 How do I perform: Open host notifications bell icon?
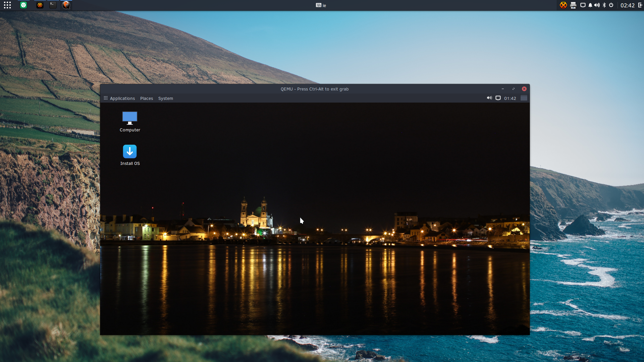(590, 5)
